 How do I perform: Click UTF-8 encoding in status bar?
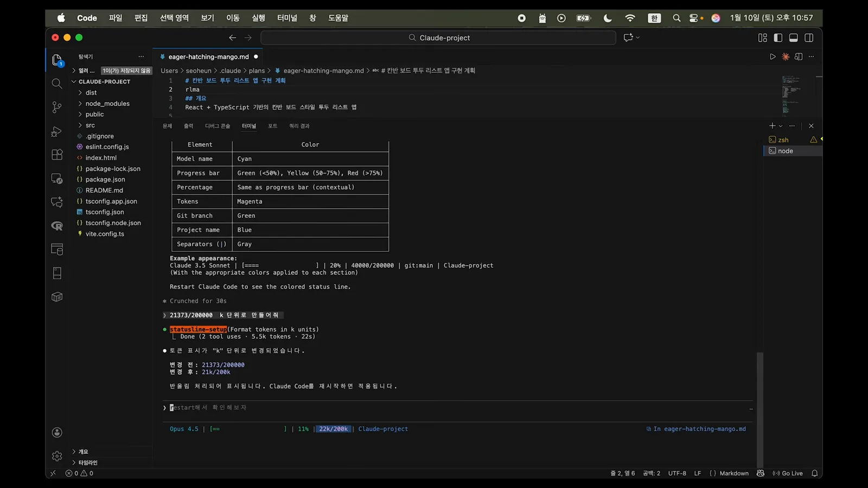coord(677,473)
